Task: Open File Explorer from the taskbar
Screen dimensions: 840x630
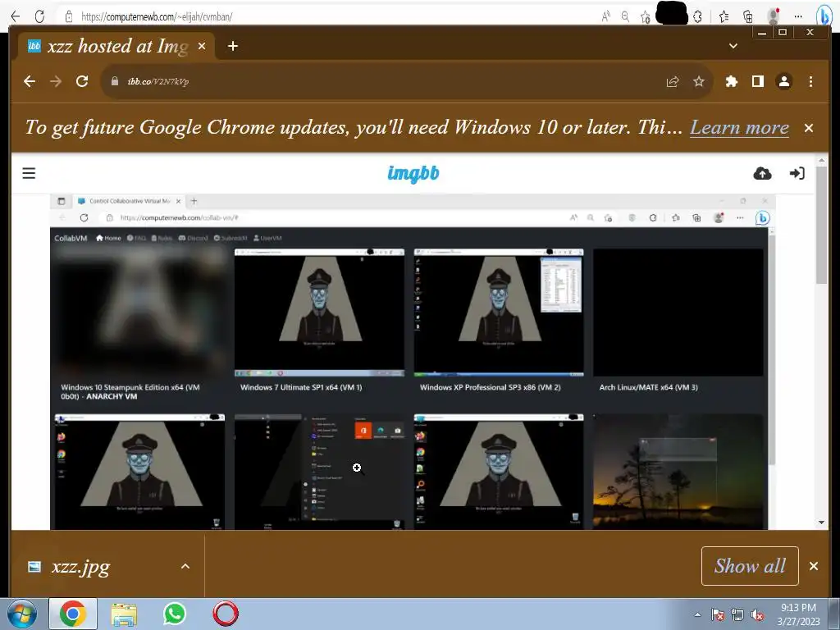Action: 124,614
